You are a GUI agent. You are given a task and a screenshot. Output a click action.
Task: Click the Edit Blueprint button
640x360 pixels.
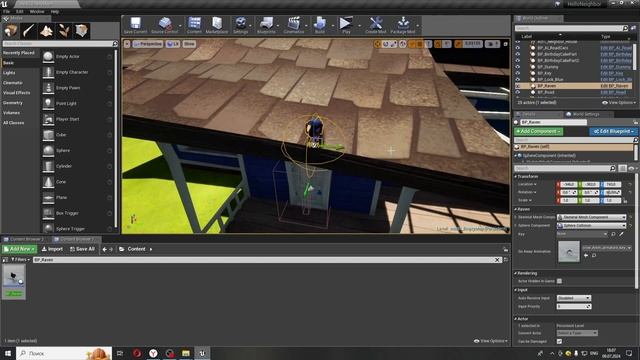(613, 131)
